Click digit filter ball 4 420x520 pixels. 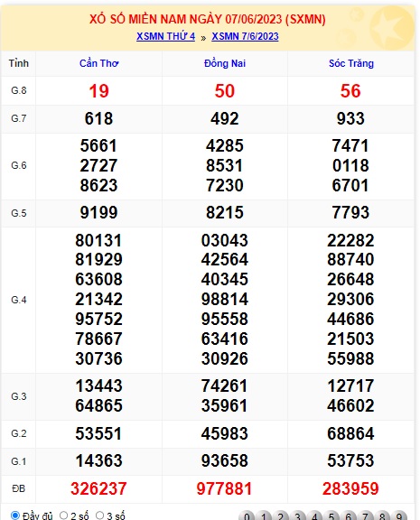pos(314,516)
